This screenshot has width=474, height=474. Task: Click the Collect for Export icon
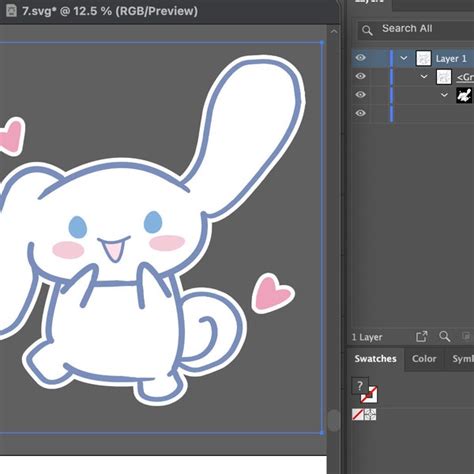[422, 336]
